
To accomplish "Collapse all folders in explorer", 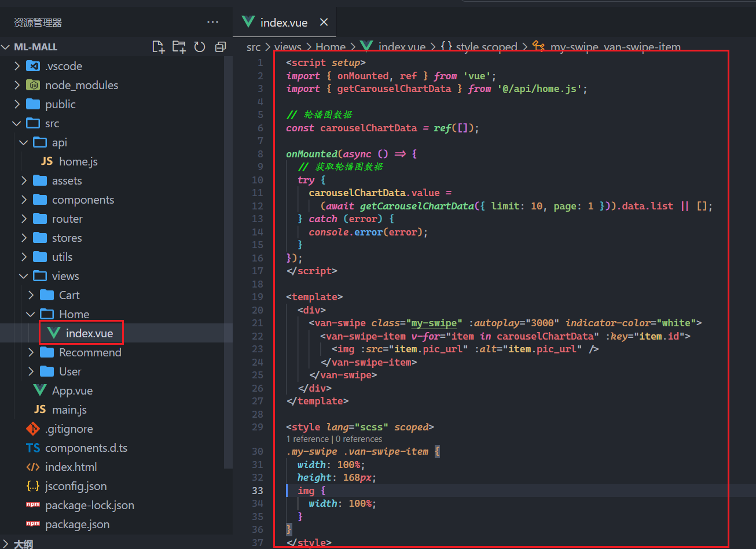I will [x=221, y=47].
